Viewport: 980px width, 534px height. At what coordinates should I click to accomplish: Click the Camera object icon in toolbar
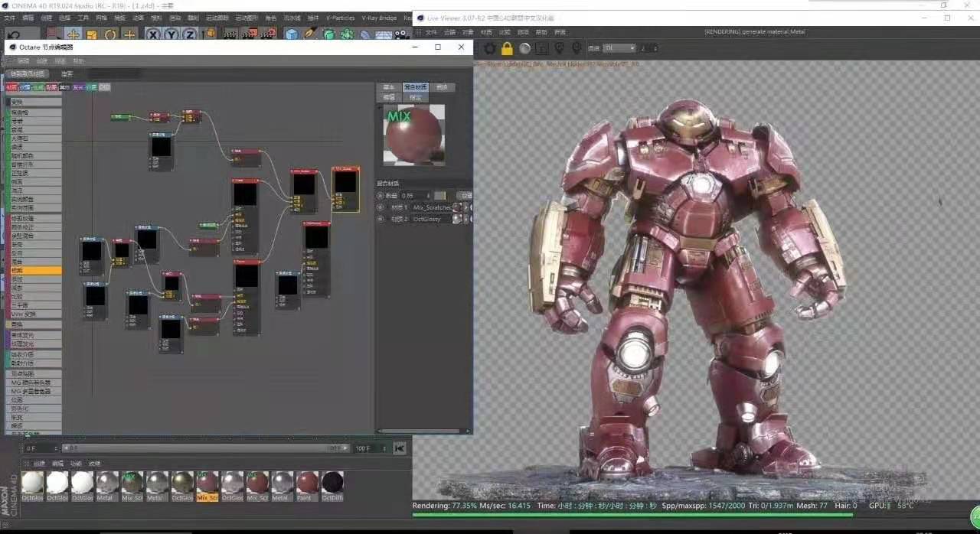point(402,34)
